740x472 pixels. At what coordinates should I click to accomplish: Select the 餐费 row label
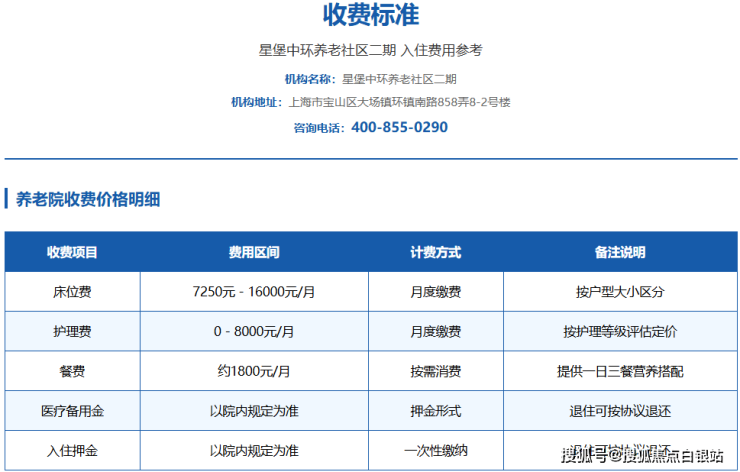[x=72, y=371]
